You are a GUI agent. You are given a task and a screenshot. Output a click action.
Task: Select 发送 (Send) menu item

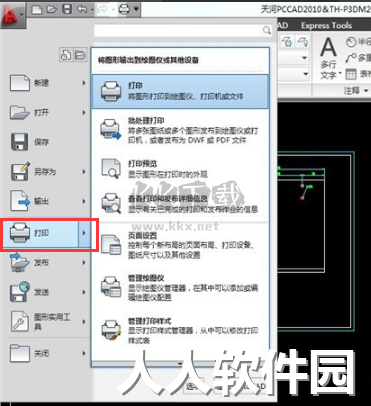click(x=47, y=292)
